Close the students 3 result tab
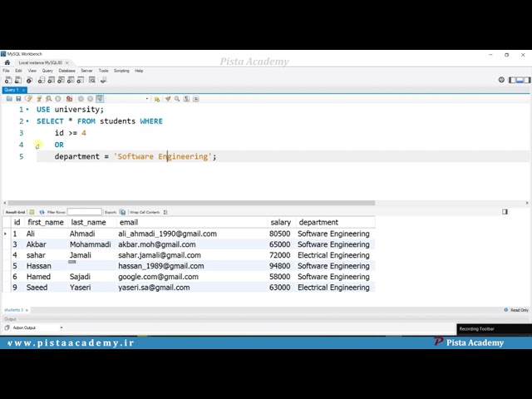 [27, 310]
